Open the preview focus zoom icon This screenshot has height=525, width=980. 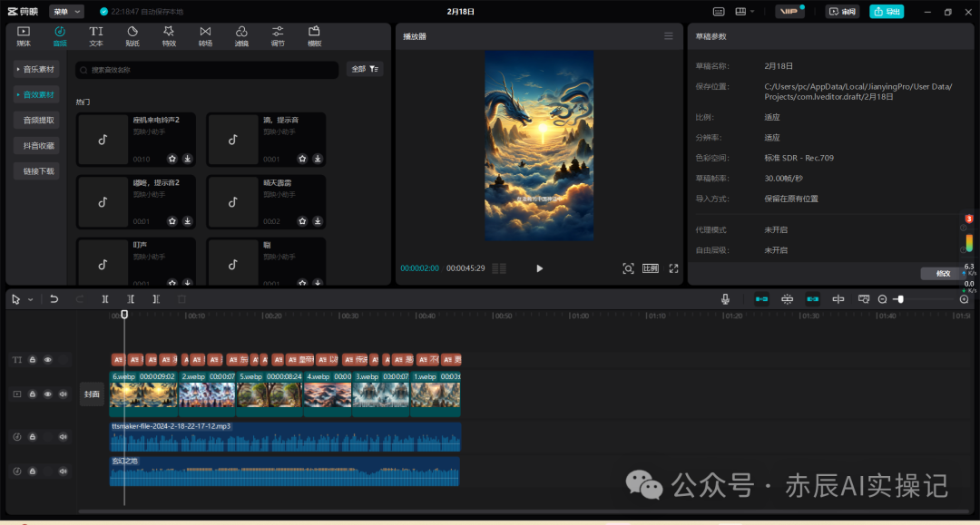click(x=628, y=268)
